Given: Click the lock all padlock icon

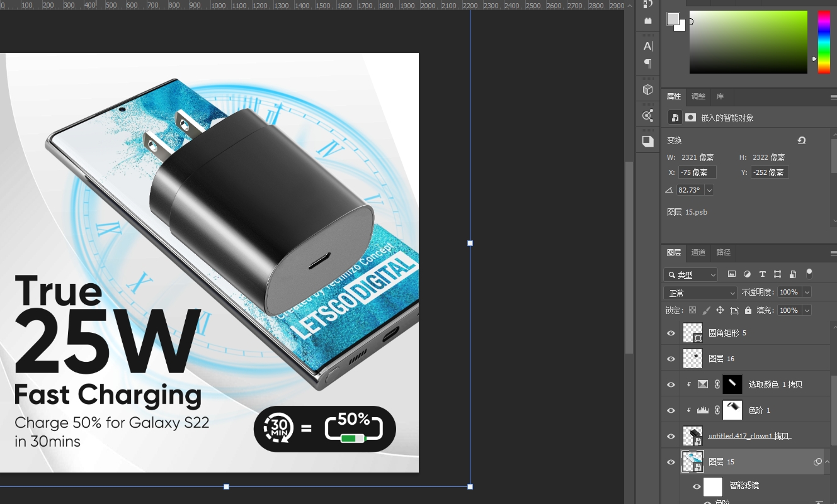Looking at the screenshot, I should tap(748, 310).
